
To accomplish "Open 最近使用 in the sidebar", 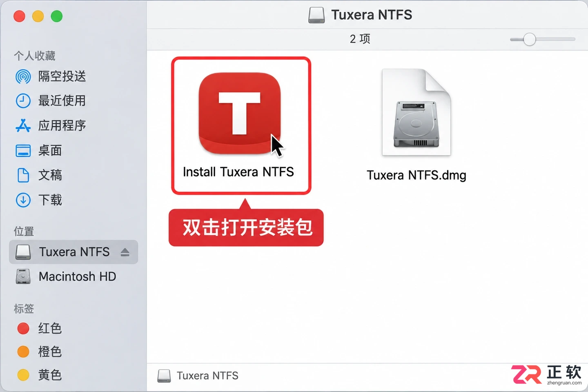I will tap(62, 101).
